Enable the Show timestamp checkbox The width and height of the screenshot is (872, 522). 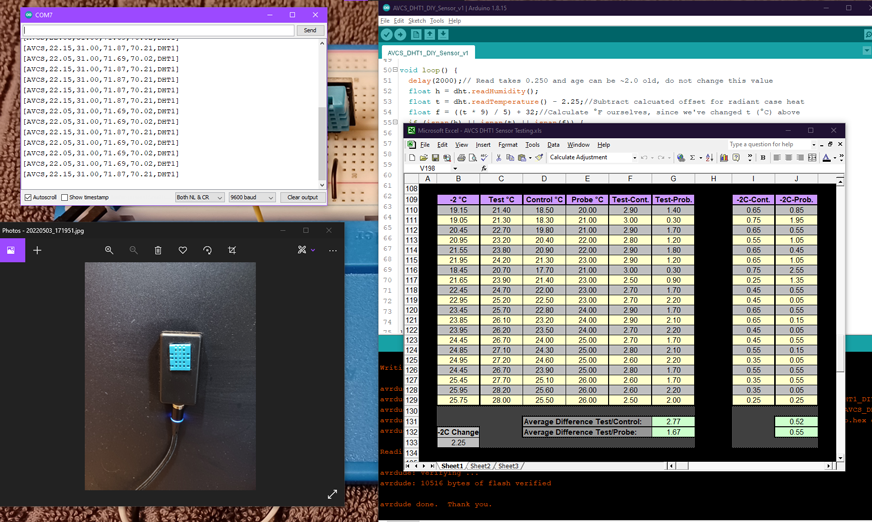point(65,198)
